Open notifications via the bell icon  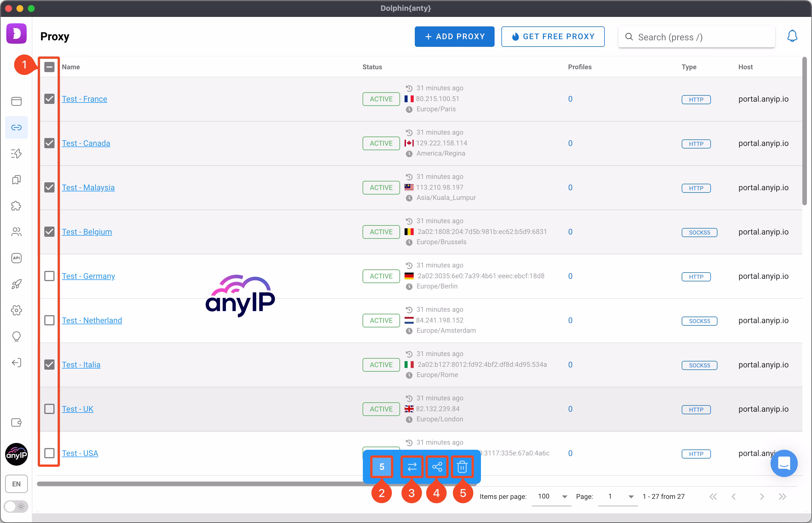(x=792, y=36)
